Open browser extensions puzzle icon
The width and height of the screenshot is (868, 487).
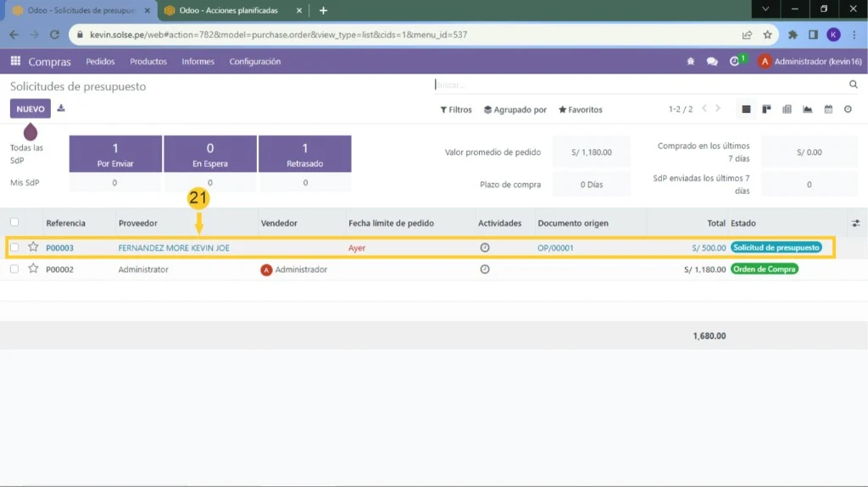793,35
